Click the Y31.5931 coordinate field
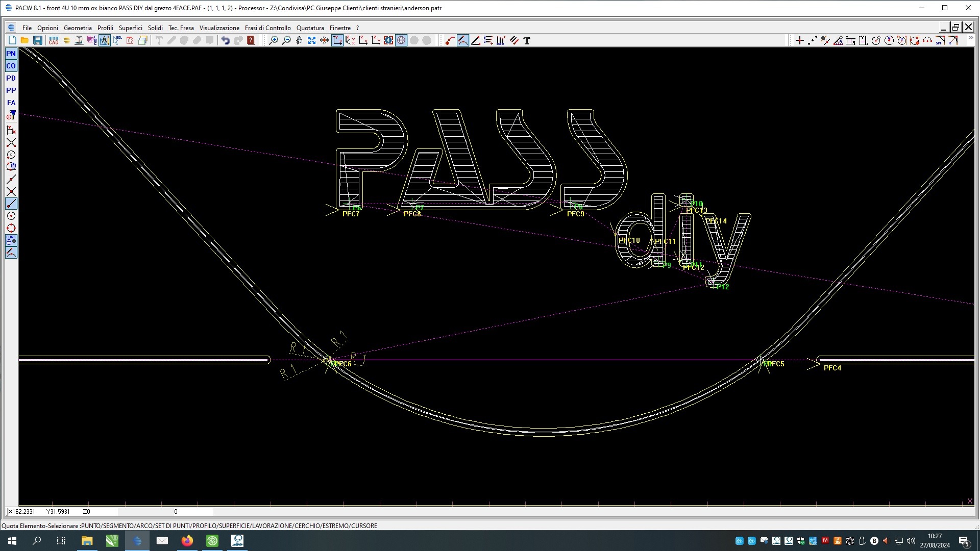Viewport: 980px width, 551px height. pyautogui.click(x=58, y=512)
